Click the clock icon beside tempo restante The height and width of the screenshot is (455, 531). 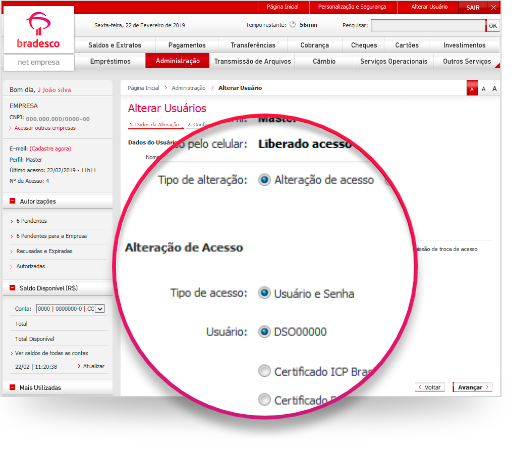(293, 25)
